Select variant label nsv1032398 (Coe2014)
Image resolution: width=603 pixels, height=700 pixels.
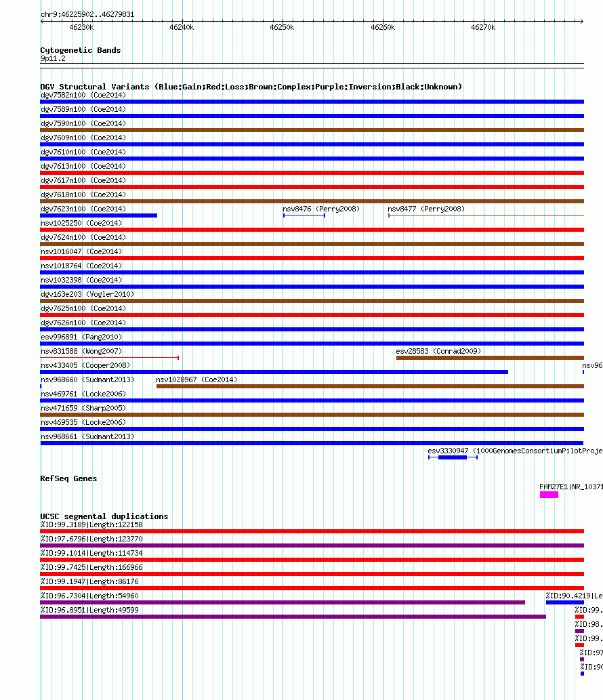click(81, 281)
